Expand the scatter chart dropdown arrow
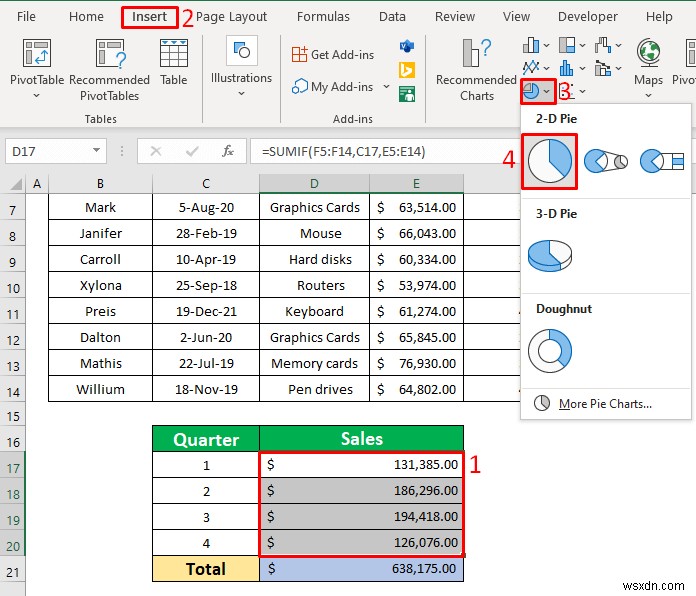The image size is (696, 596). (582, 91)
